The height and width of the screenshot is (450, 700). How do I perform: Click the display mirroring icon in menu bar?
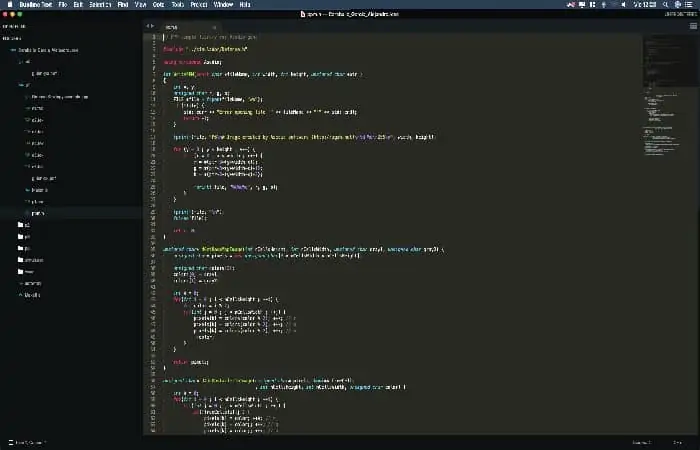click(582, 4)
